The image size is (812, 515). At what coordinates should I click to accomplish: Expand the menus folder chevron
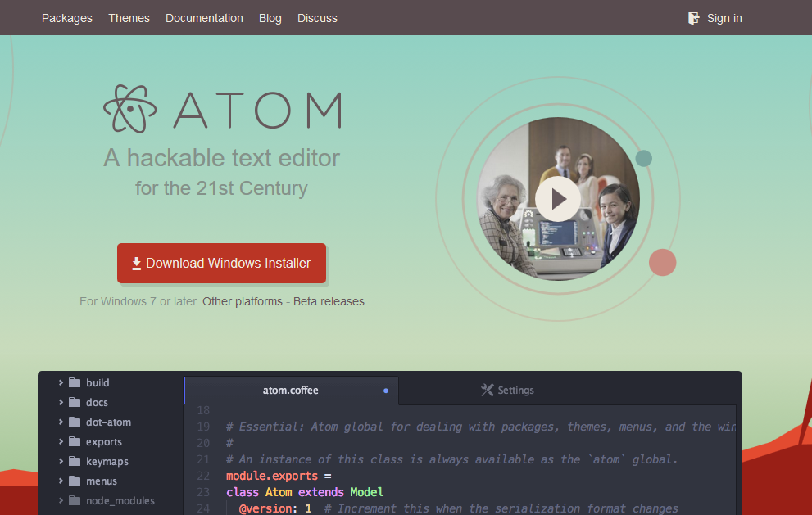click(61, 481)
